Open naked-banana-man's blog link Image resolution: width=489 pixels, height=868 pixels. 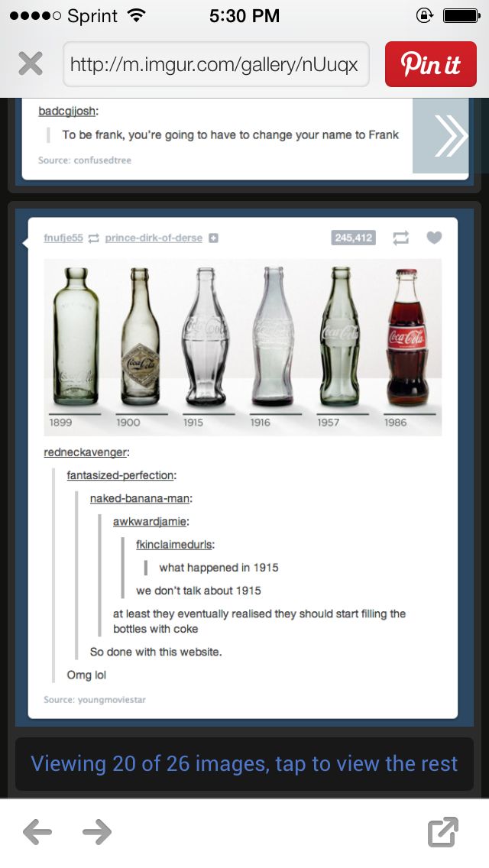tap(140, 498)
